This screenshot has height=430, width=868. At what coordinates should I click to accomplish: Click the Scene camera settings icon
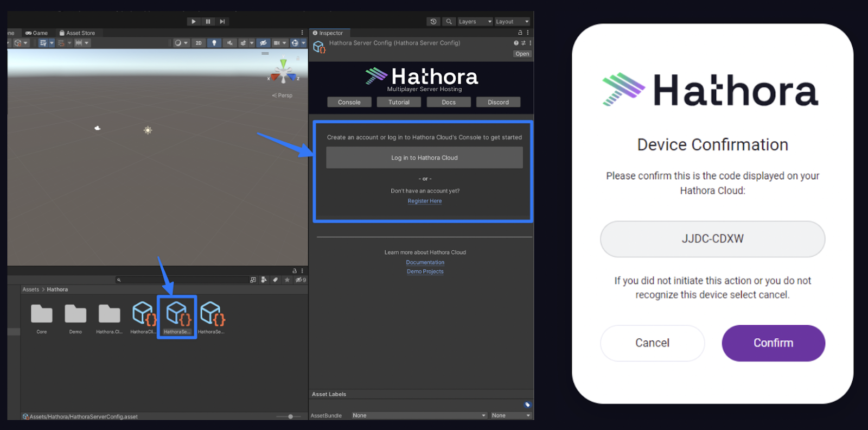pyautogui.click(x=277, y=43)
